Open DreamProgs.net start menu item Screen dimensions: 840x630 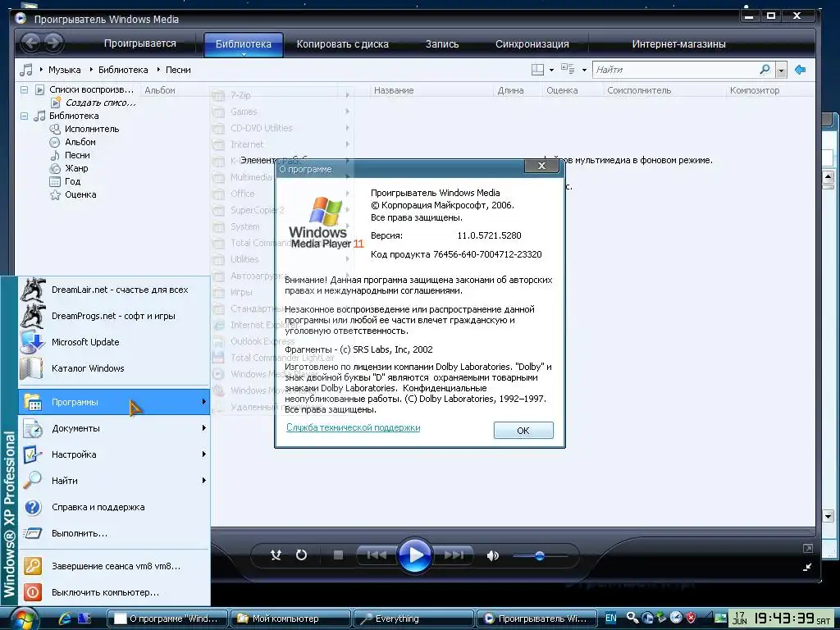pyautogui.click(x=113, y=316)
